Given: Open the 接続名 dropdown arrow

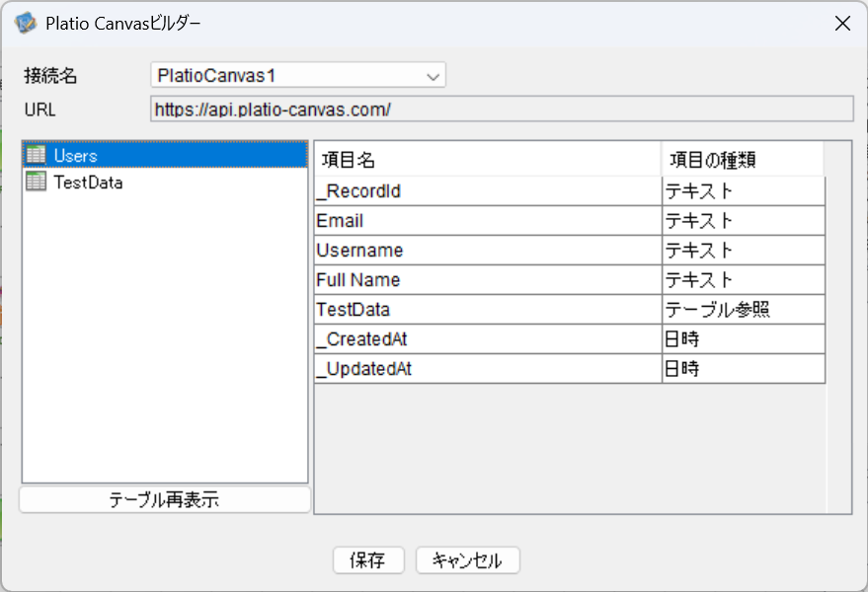Looking at the screenshot, I should point(432,76).
